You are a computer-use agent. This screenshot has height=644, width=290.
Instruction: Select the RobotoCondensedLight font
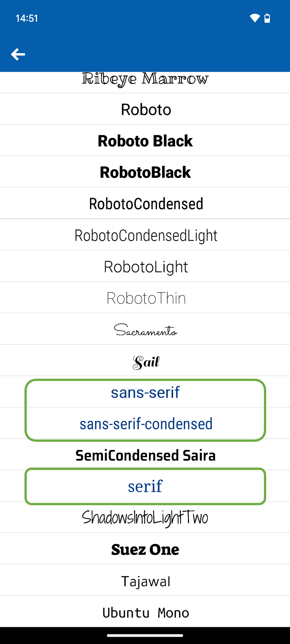pos(145,235)
